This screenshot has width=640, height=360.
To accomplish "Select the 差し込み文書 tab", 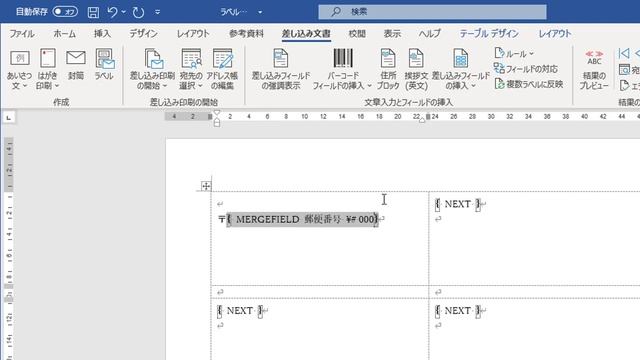I will coord(306,34).
